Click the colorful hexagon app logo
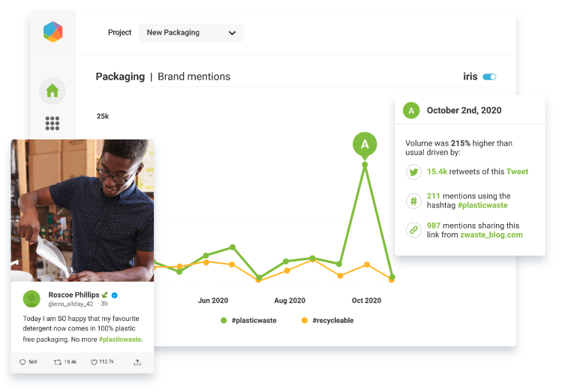This screenshot has height=392, width=580. pos(53,32)
